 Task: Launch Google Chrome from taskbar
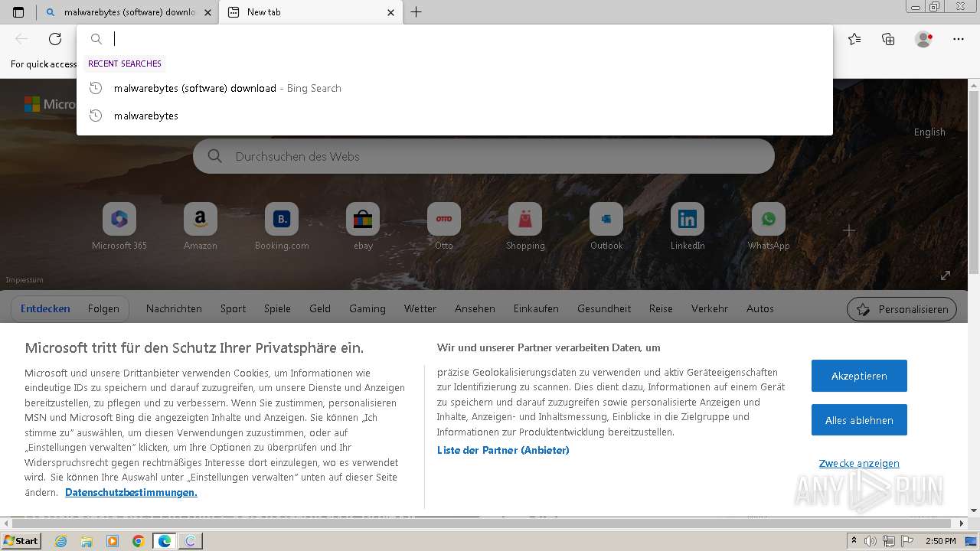point(139,541)
